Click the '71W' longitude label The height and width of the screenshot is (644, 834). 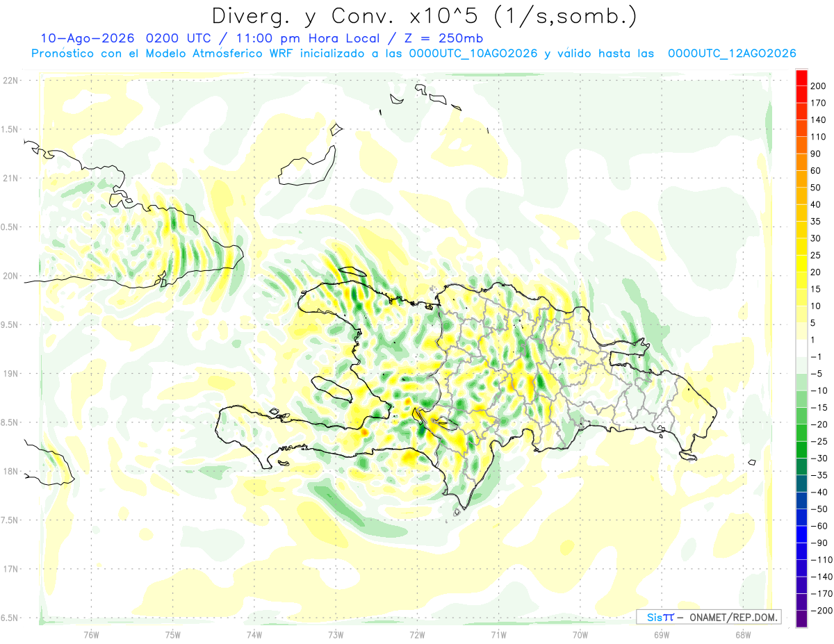click(x=498, y=634)
